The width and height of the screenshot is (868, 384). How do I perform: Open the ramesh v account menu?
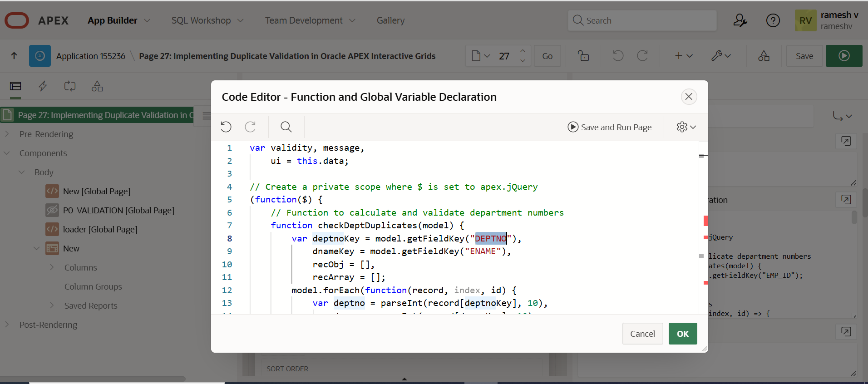click(828, 20)
